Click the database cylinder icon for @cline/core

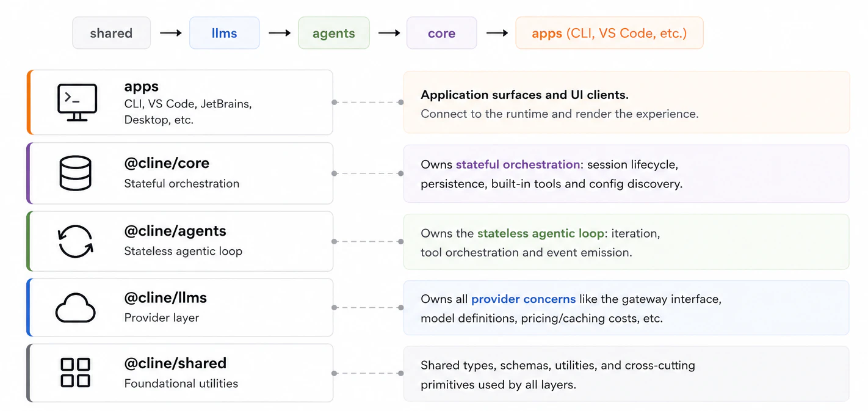coord(75,173)
